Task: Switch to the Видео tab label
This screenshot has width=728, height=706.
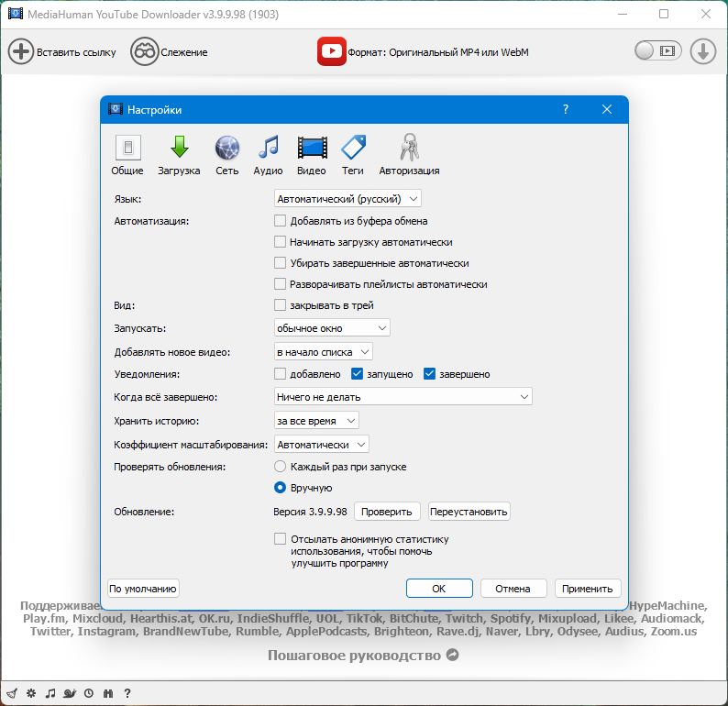Action: [x=312, y=171]
